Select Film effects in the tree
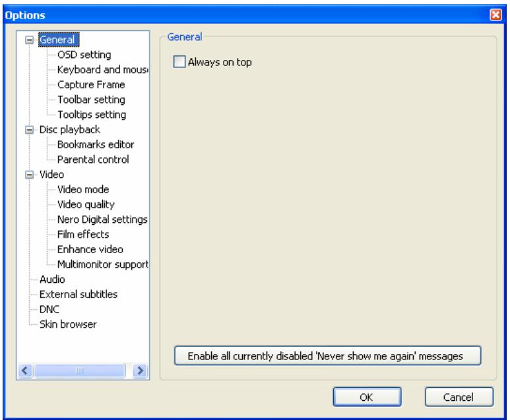The height and width of the screenshot is (420, 510). coord(83,234)
